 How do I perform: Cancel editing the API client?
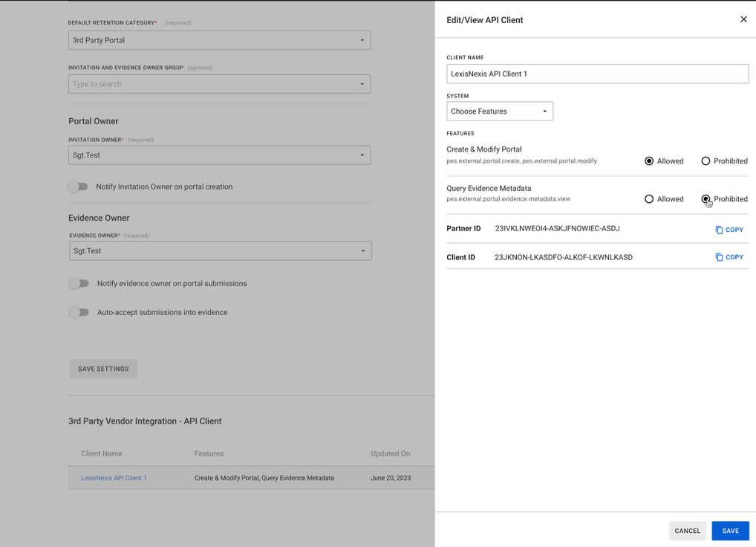(x=686, y=531)
